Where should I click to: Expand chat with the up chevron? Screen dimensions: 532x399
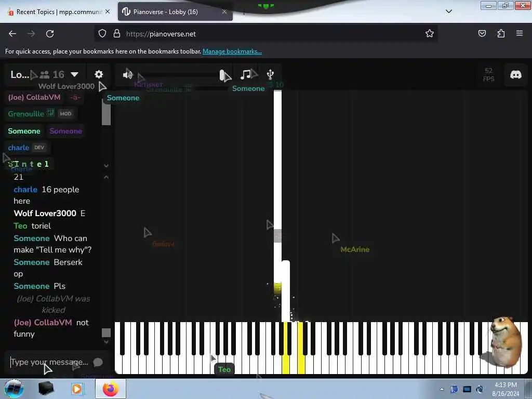pyautogui.click(x=106, y=177)
